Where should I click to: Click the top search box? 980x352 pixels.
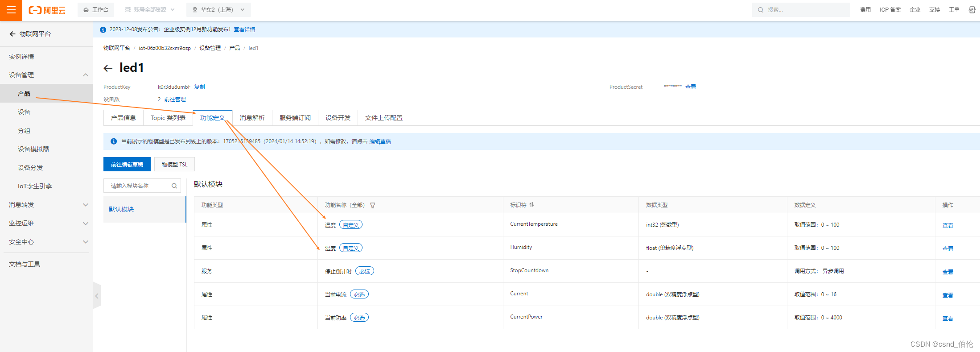point(801,10)
